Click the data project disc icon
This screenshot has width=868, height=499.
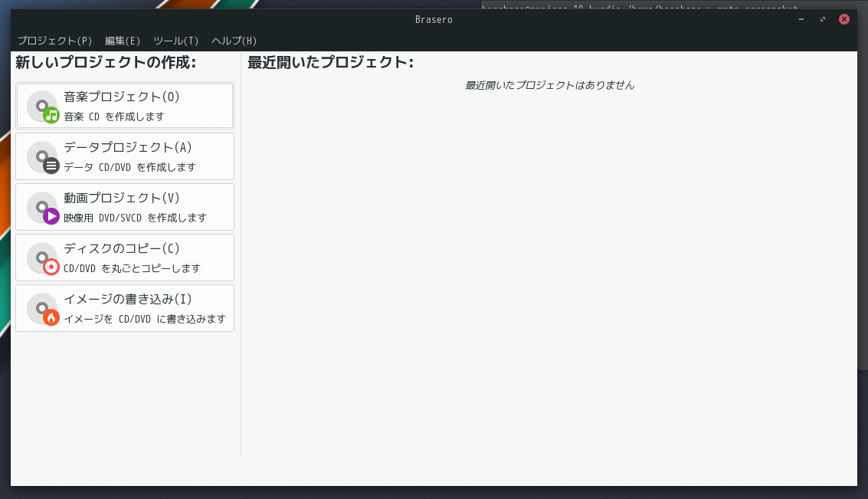(43, 156)
